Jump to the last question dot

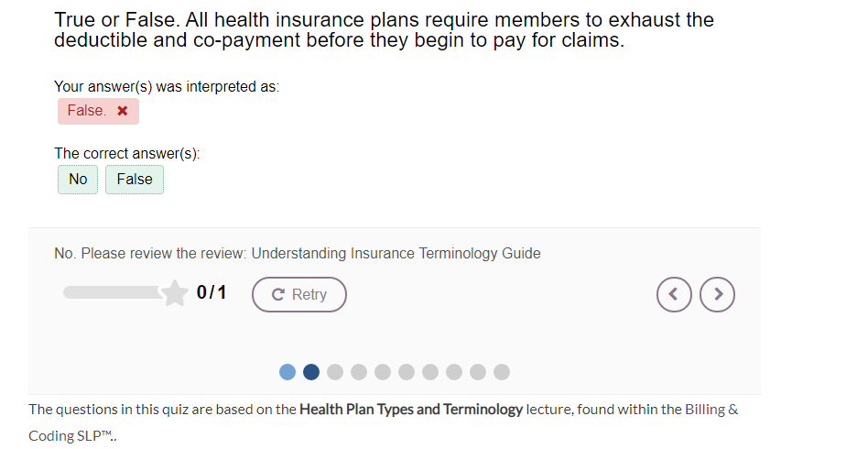[x=502, y=372]
